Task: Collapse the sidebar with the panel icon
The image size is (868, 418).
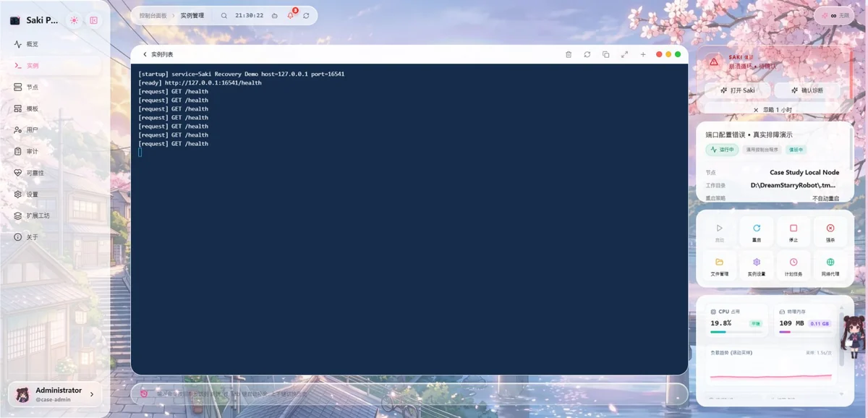Action: point(94,20)
